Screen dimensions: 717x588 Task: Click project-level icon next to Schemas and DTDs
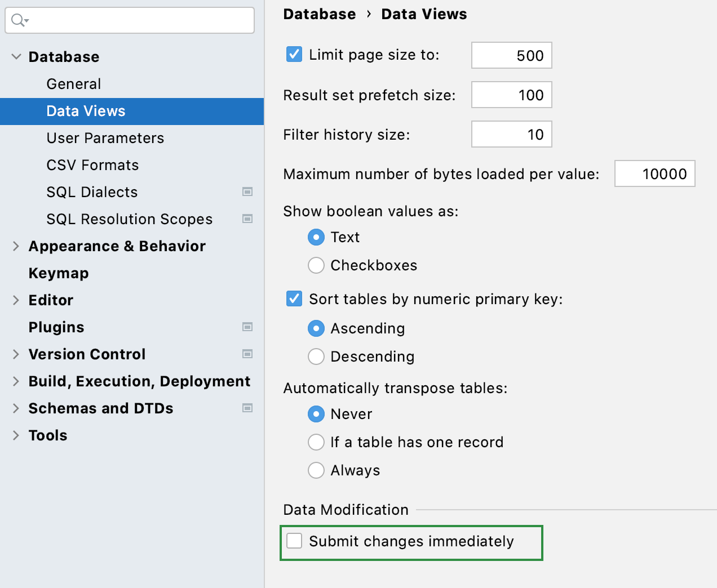pyautogui.click(x=247, y=408)
